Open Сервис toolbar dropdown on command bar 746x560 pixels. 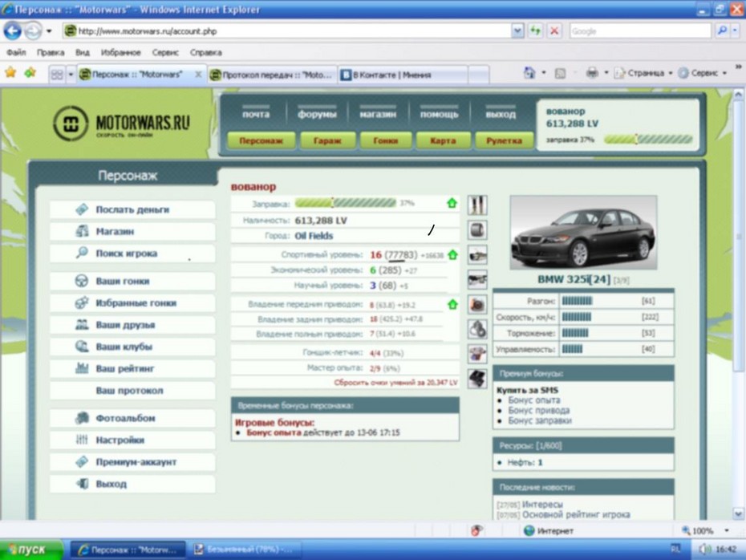(x=703, y=73)
